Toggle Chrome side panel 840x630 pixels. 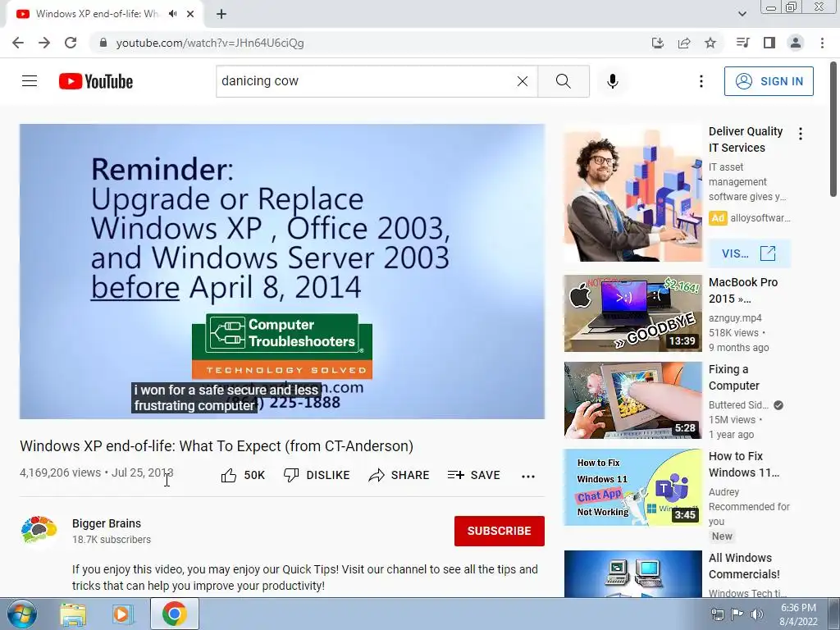tap(769, 43)
